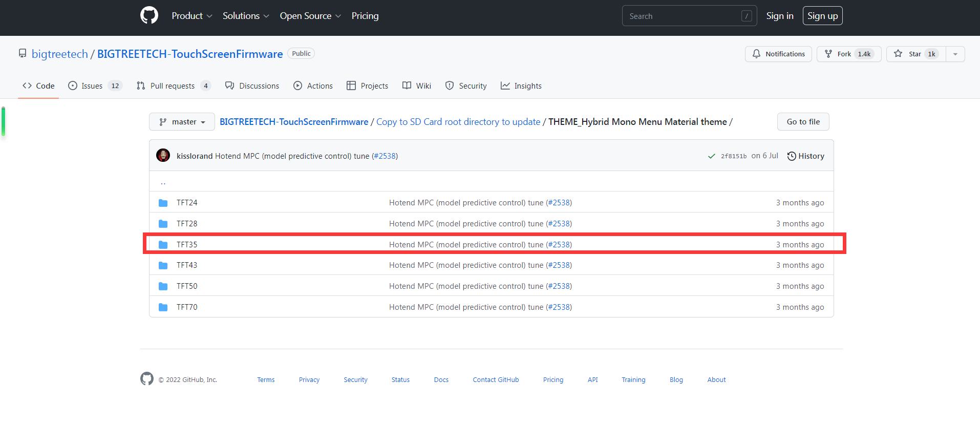Screen dimensions: 980x446
Task: View commit History
Action: (805, 156)
